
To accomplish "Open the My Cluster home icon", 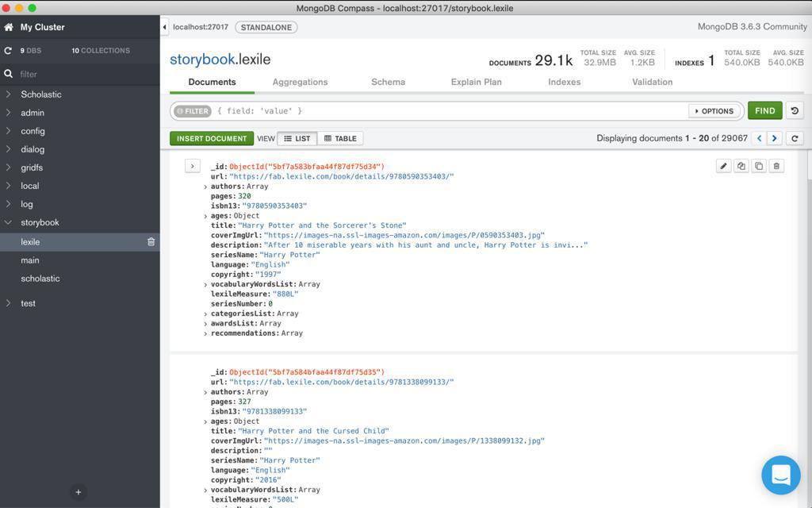I will 8,28.
